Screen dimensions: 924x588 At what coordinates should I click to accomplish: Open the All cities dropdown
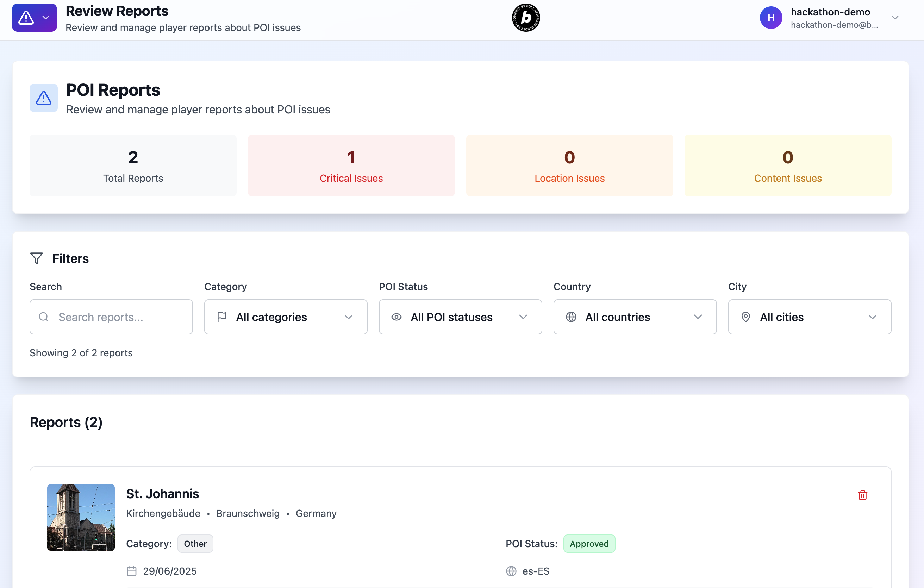(x=809, y=317)
